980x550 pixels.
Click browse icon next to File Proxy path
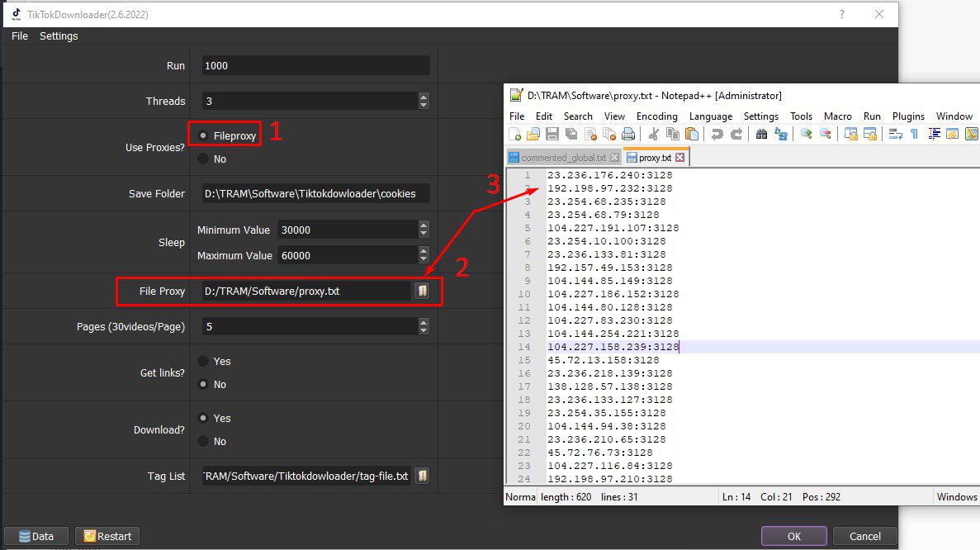pos(423,291)
